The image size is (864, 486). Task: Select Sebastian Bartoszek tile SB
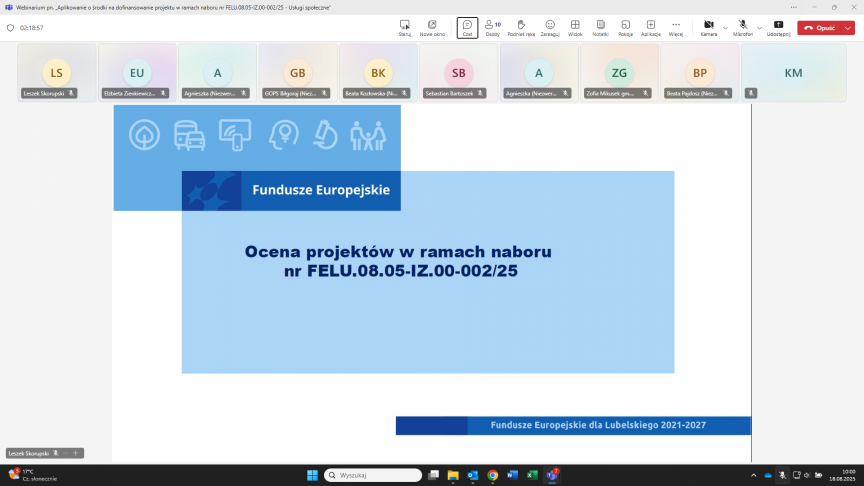[x=458, y=73]
